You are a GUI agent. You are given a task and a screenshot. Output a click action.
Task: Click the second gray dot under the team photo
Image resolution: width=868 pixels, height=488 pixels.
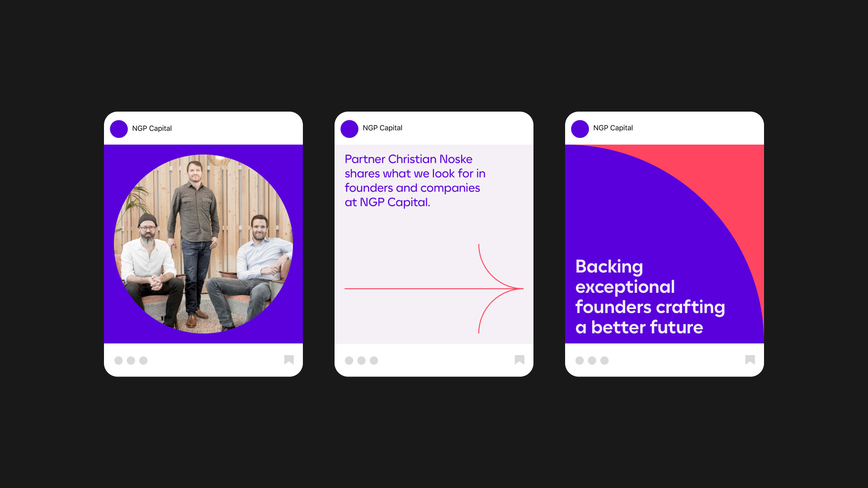click(x=131, y=361)
